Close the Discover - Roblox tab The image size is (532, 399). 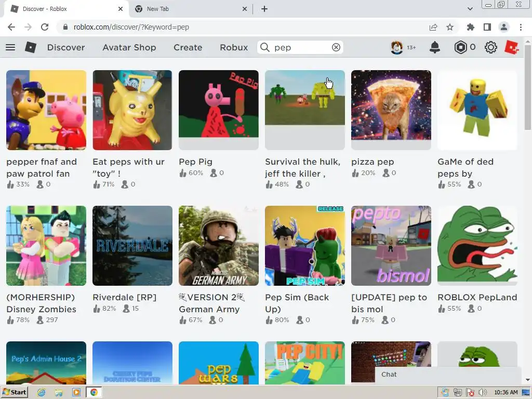[x=121, y=9]
